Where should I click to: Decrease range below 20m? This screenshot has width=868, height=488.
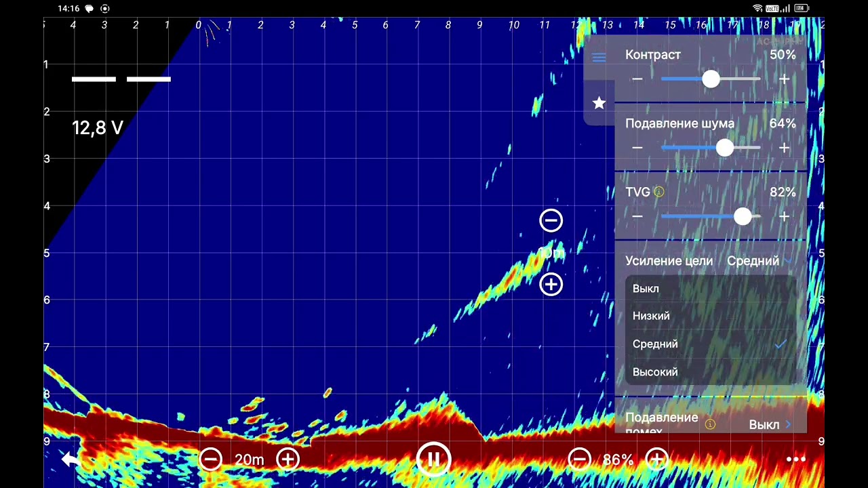coord(210,460)
